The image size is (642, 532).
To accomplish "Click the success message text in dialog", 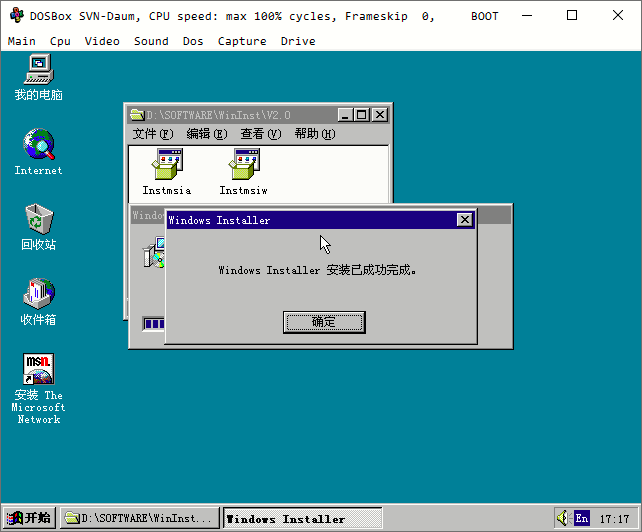I will tap(317, 270).
